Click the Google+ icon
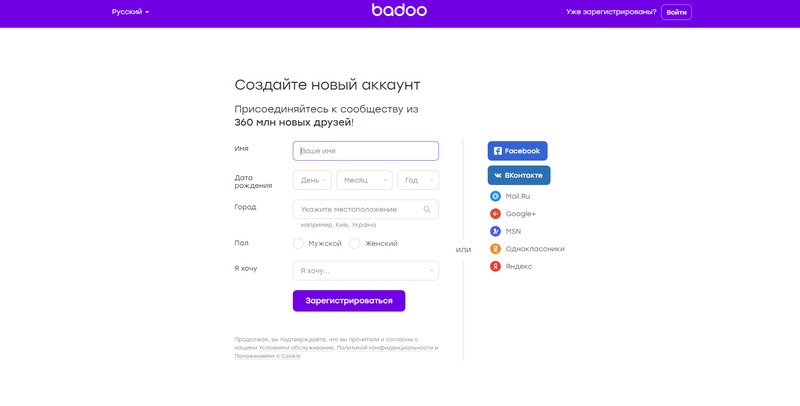 click(495, 214)
